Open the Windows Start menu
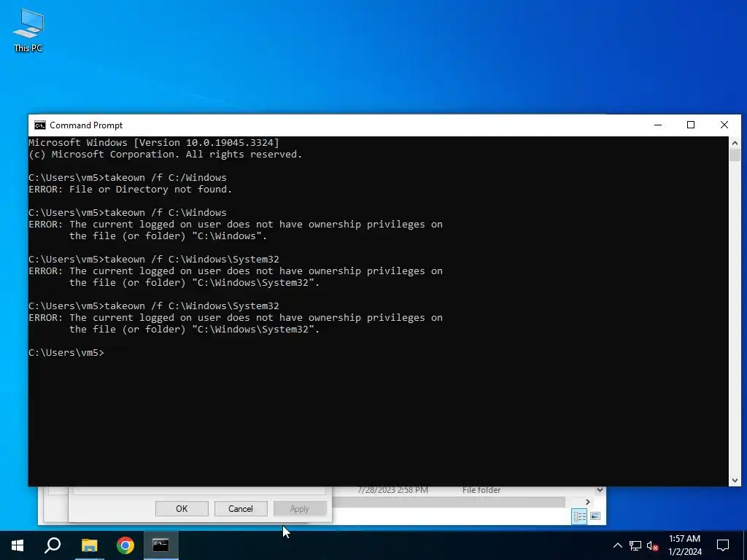 [x=18, y=545]
